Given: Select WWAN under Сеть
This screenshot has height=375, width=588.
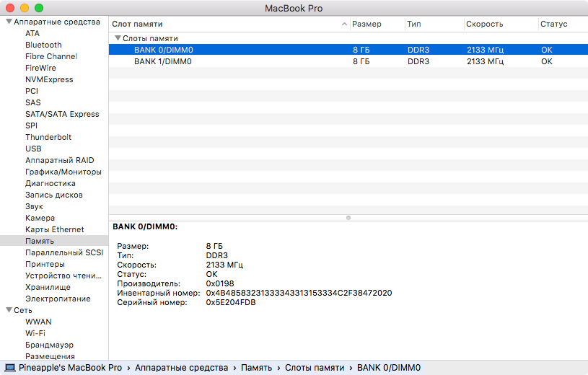Looking at the screenshot, I should point(38,322).
